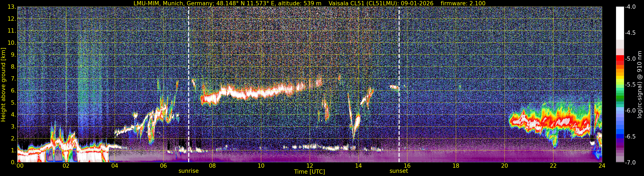This screenshot has height=176, width=644.
Task: Click height axis tick label '12.'
Action: click(x=12, y=19)
